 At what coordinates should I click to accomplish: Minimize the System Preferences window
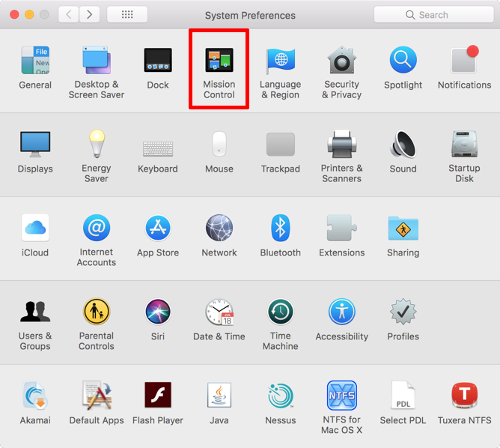[29, 14]
